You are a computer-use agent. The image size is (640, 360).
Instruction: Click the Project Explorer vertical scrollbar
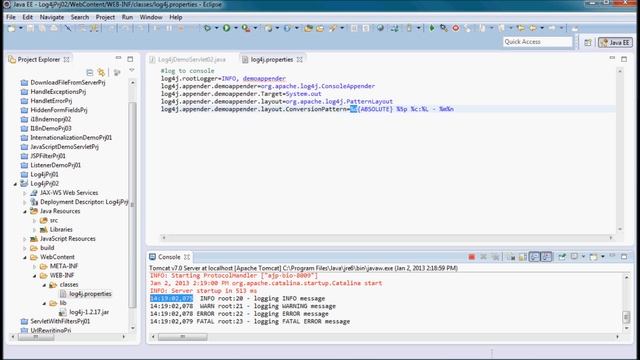pyautogui.click(x=132, y=204)
